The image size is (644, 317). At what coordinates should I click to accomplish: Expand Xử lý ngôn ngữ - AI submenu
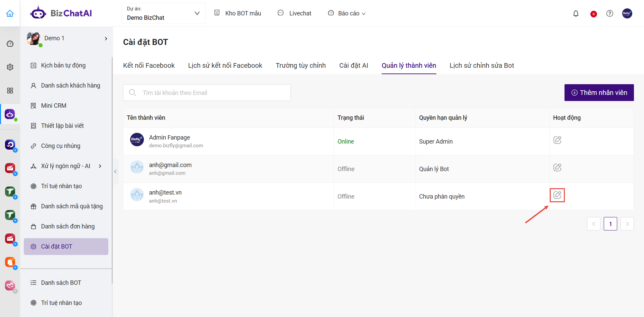(x=100, y=166)
